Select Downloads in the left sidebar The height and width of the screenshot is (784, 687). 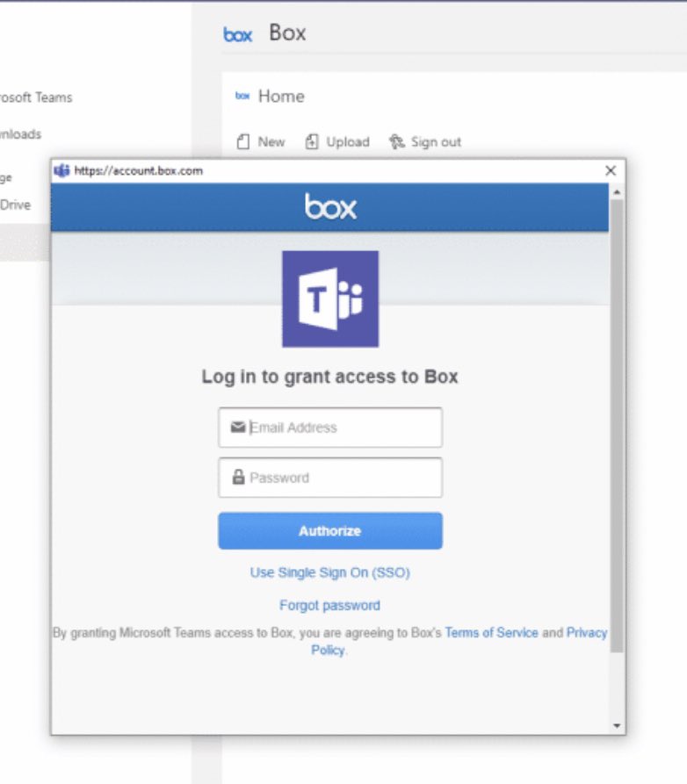coord(20,134)
